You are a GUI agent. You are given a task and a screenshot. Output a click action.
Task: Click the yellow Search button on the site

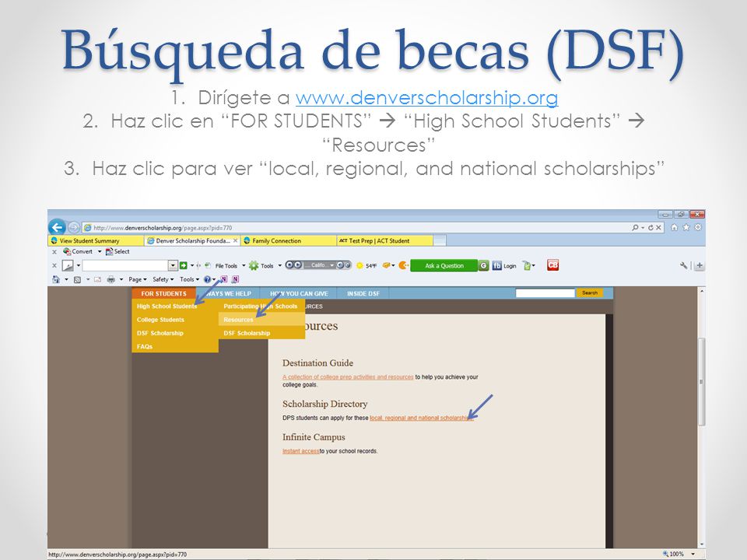point(589,293)
